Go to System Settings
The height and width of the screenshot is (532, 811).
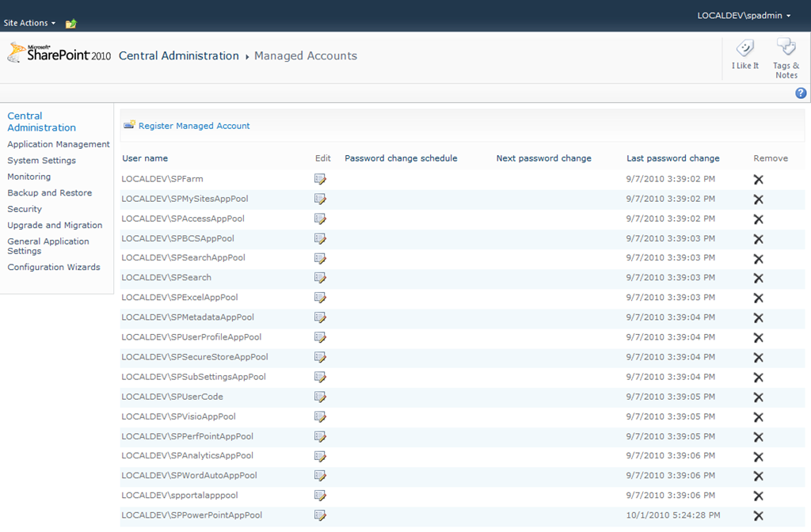(x=41, y=160)
